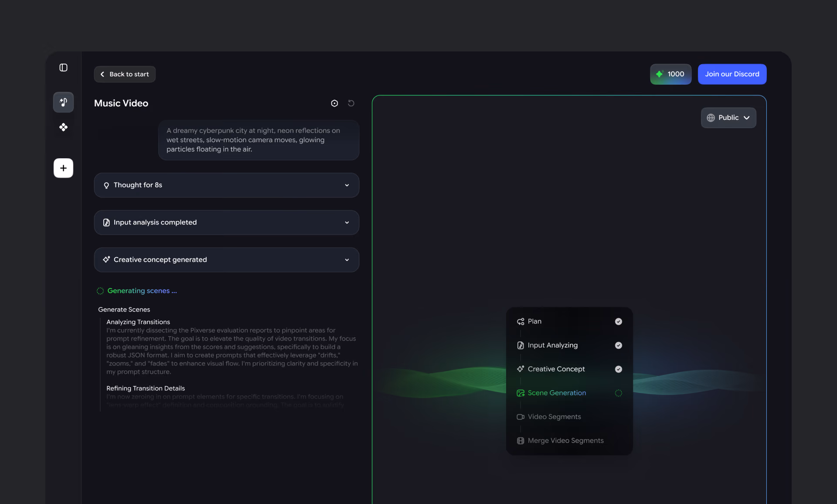
Task: Click the Plan completed checkmark
Action: click(x=618, y=321)
